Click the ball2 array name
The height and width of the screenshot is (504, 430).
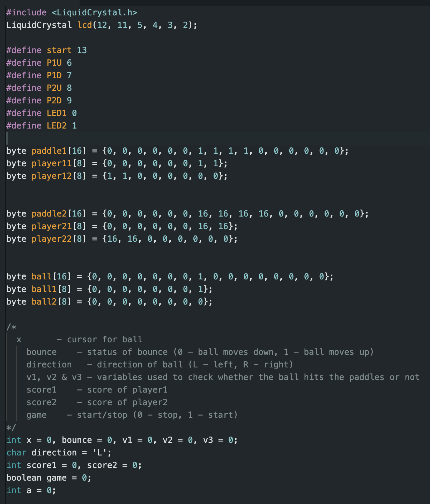44,302
